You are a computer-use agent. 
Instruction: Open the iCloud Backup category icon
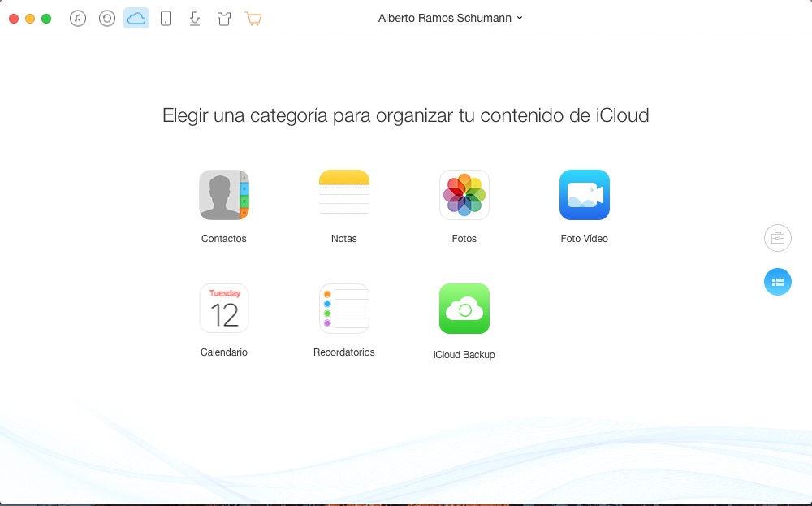[x=464, y=308]
